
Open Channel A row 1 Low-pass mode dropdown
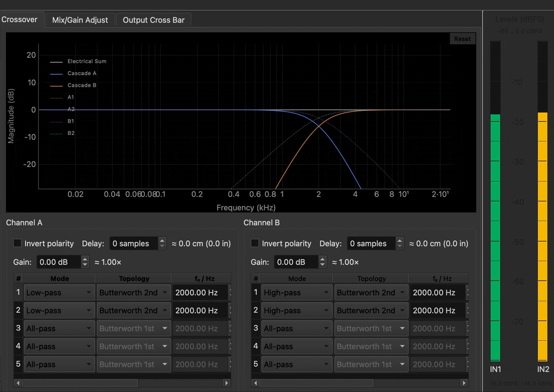pos(59,293)
